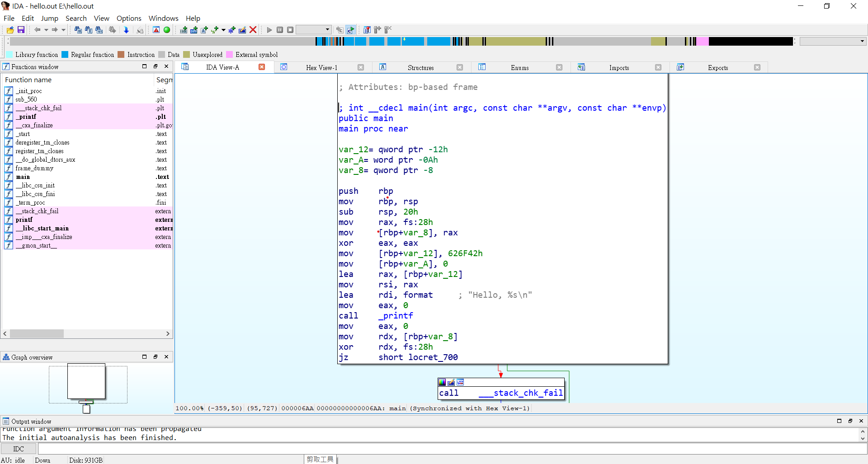This screenshot has height=464, width=868.
Task: Click the Library function color legend swatch
Action: [x=9, y=55]
